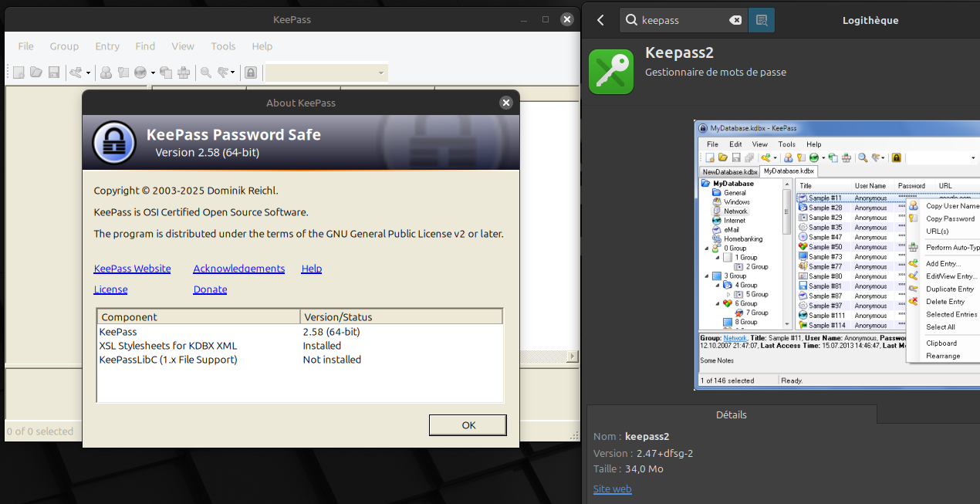Open the Tools menu
This screenshot has height=504, width=980.
(x=223, y=46)
